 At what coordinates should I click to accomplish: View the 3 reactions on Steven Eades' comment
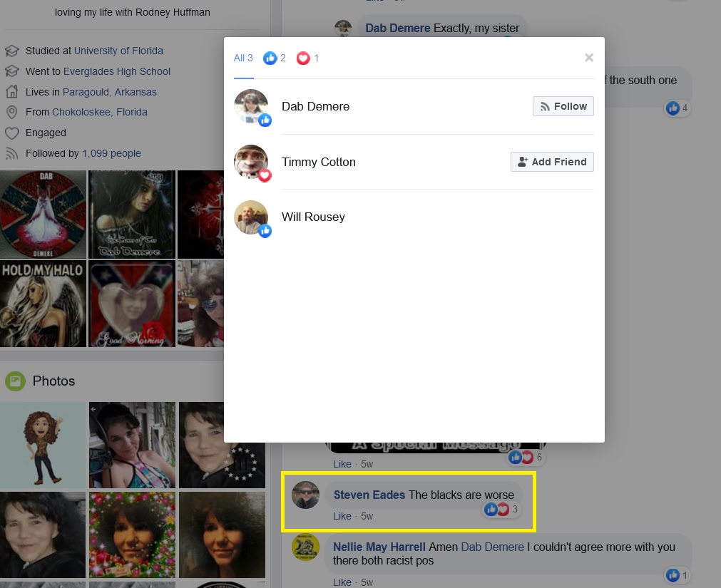[x=501, y=509]
